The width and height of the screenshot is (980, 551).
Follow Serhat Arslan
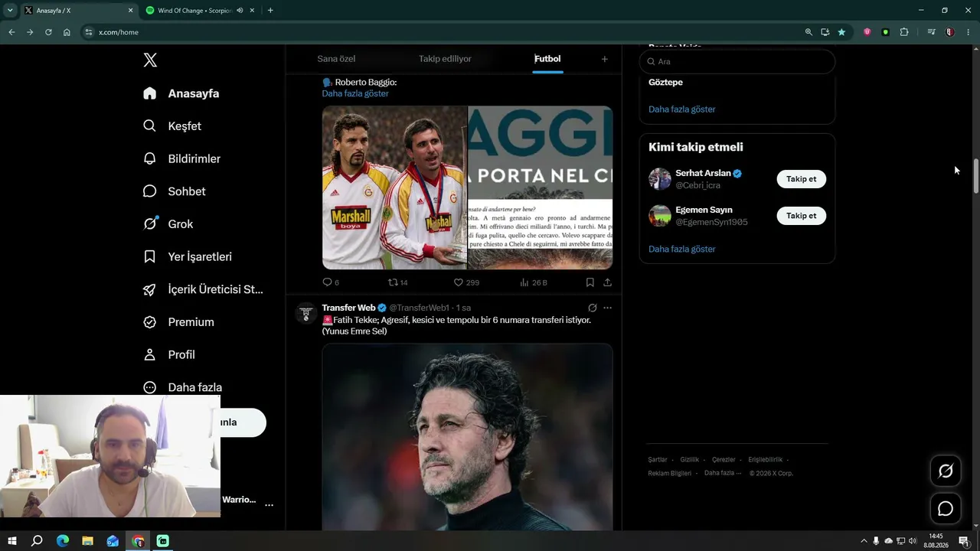tap(801, 179)
